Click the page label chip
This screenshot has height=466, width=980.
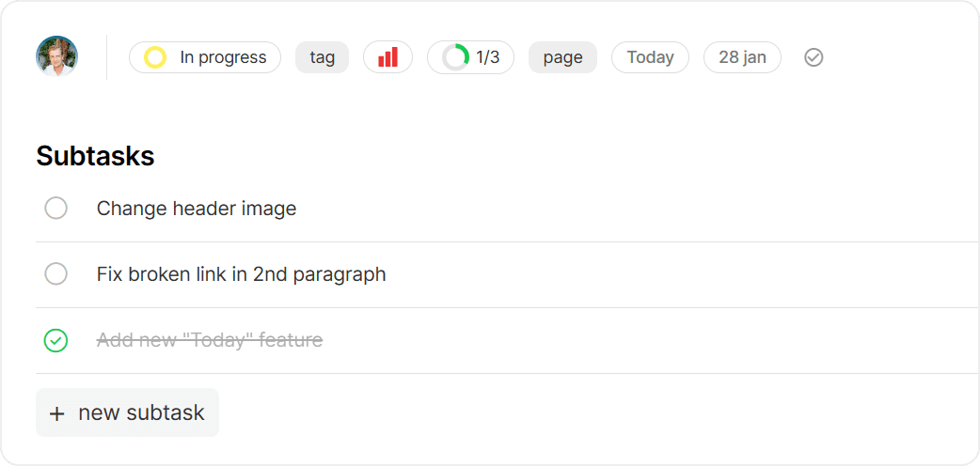[x=562, y=57]
